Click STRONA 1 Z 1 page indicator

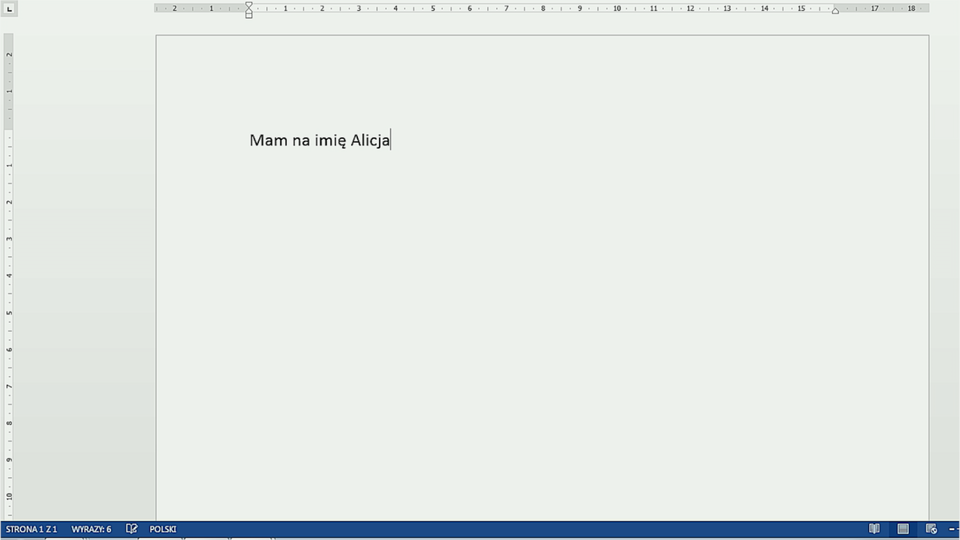click(31, 529)
